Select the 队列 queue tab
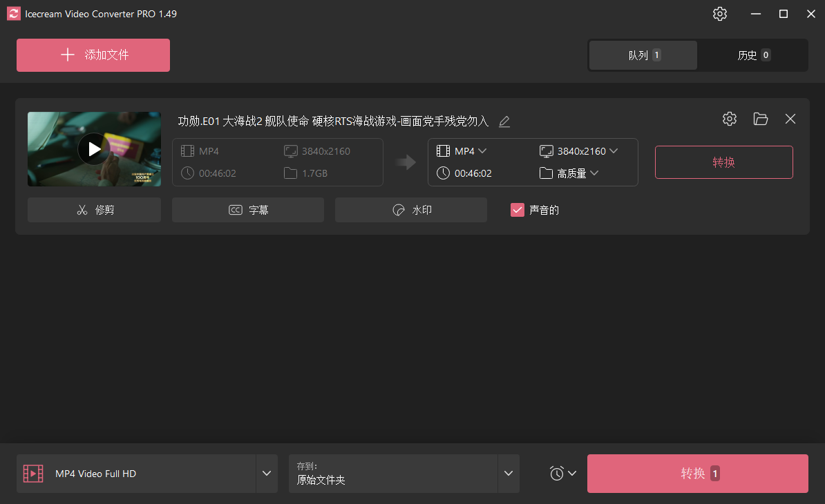The image size is (825, 504). pyautogui.click(x=643, y=55)
